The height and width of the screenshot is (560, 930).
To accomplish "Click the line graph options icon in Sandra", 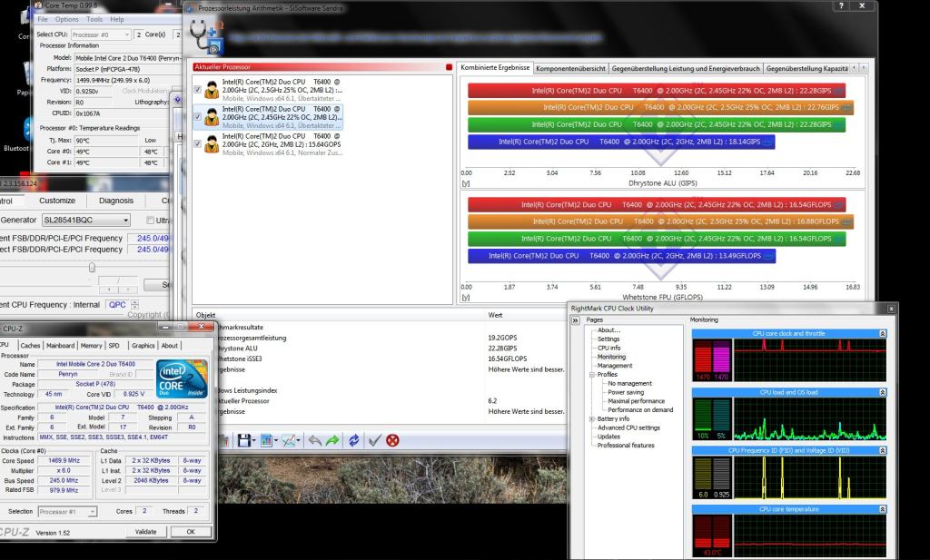I will tap(289, 440).
